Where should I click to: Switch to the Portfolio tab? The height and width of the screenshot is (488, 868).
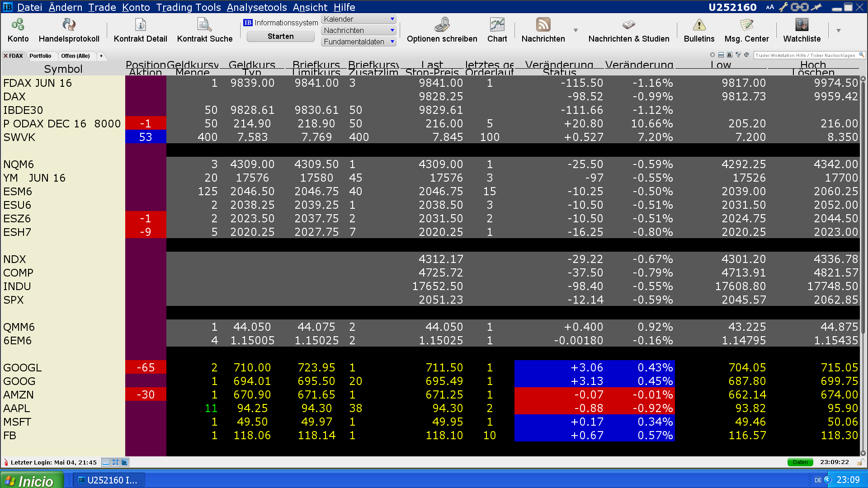pyautogui.click(x=40, y=56)
